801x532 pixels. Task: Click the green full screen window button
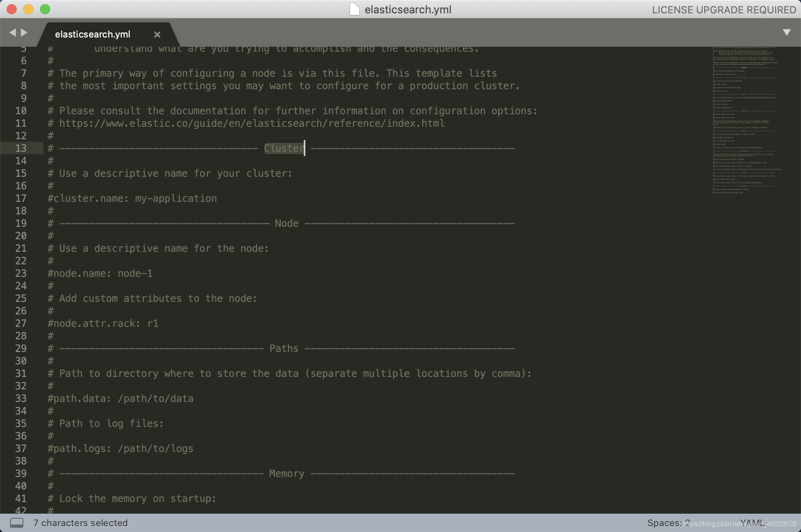pos(45,9)
